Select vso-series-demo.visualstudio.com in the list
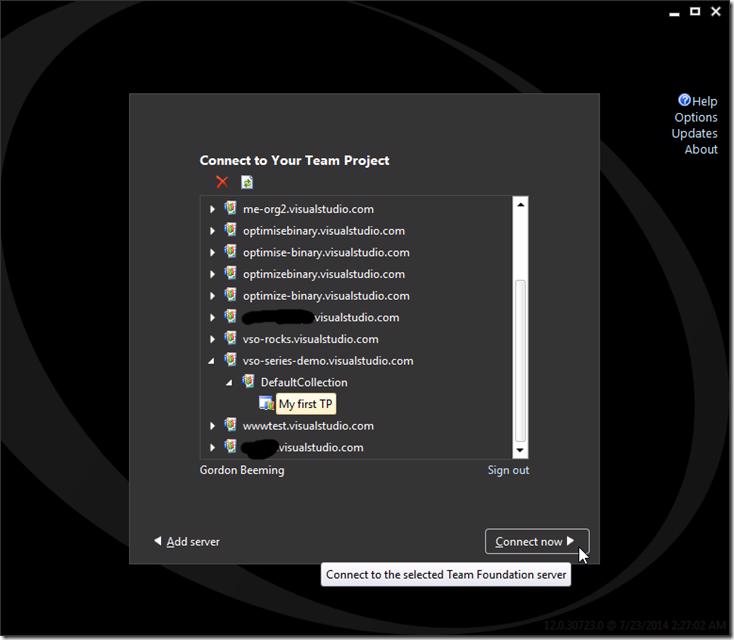This screenshot has height=640, width=734. [x=328, y=361]
